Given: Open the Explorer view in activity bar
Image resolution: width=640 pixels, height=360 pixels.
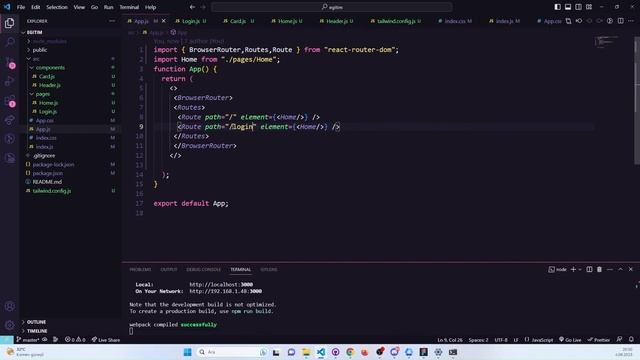Looking at the screenshot, I should 9,23.
